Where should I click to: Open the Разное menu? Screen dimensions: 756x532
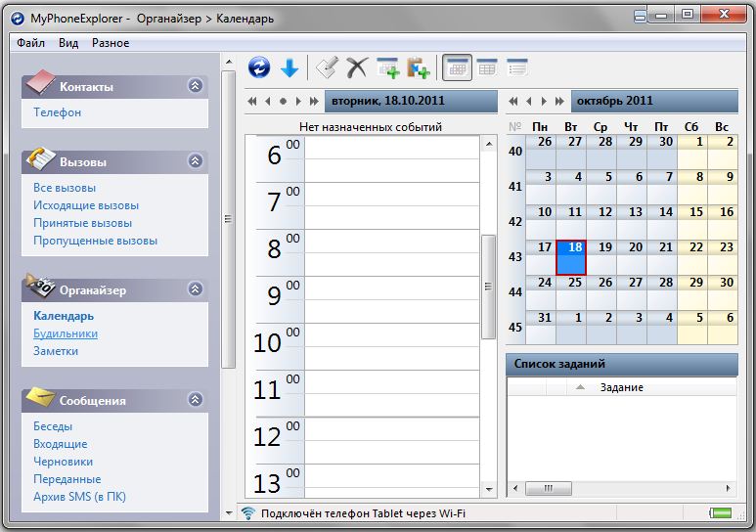pyautogui.click(x=111, y=43)
